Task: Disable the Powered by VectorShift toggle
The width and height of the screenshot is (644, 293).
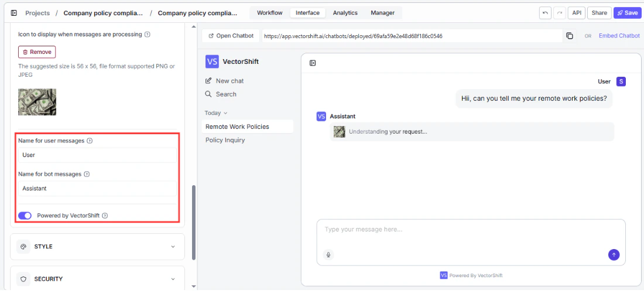Action: 25,215
